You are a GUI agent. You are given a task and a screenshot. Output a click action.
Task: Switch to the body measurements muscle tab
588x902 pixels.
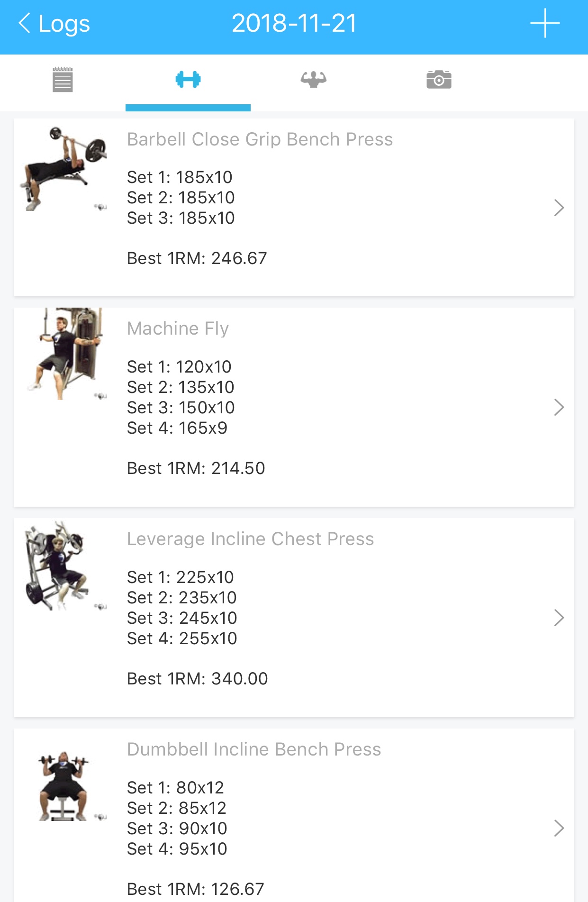click(313, 80)
